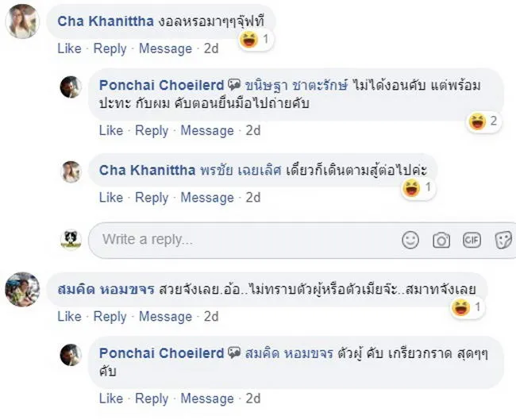This screenshot has height=420, width=516.
Task: Click inside the 'Write a reply...' field
Action: [238, 240]
